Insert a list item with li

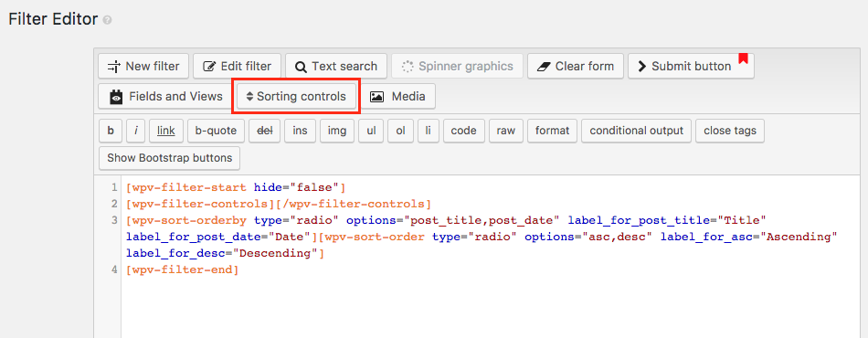coord(428,132)
